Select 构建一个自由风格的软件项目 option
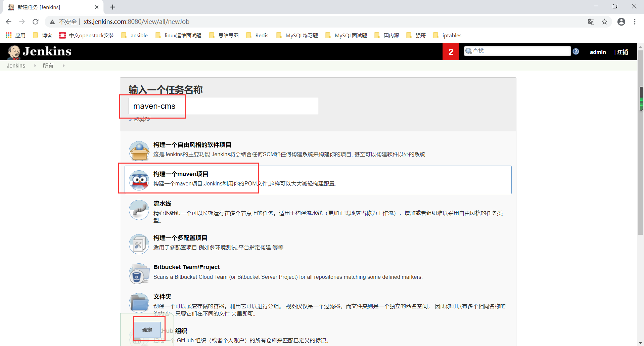The height and width of the screenshot is (346, 644). (x=318, y=150)
